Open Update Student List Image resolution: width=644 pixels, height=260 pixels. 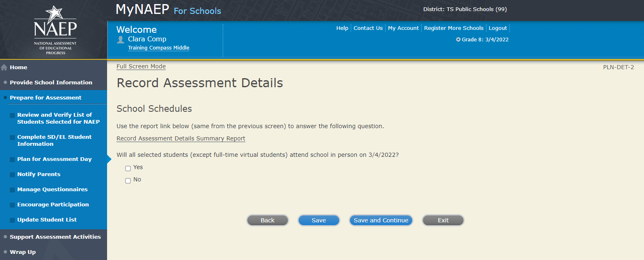click(47, 219)
